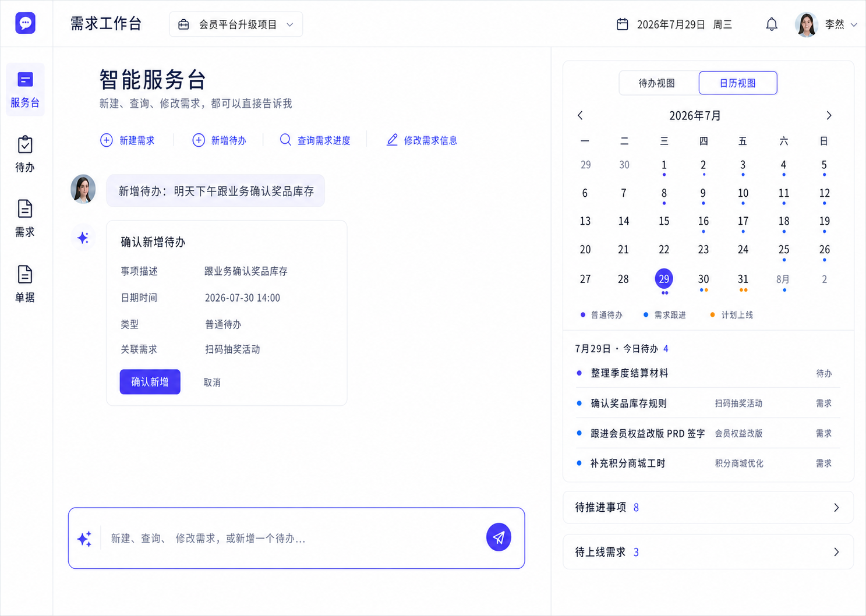Screen dimensions: 866x616
Task: Click the 计划上线 legend item
Action: point(731,315)
